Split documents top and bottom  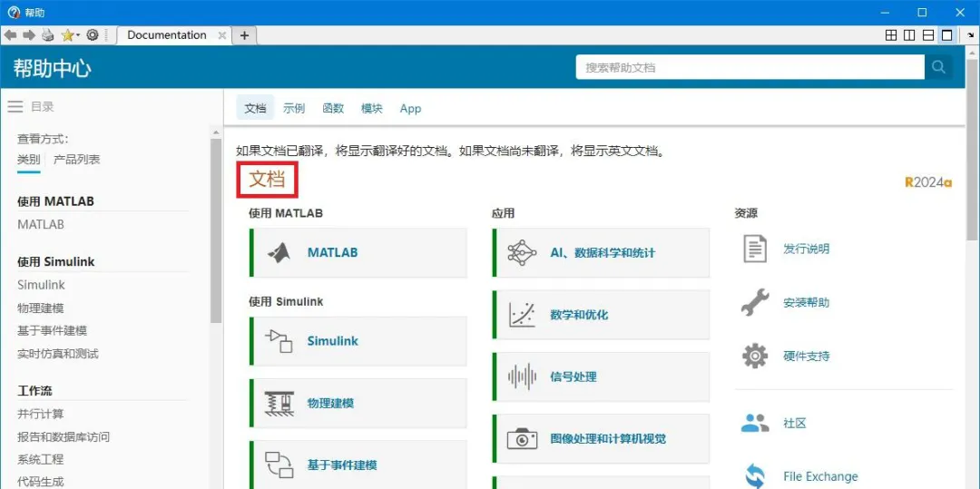[x=929, y=35]
